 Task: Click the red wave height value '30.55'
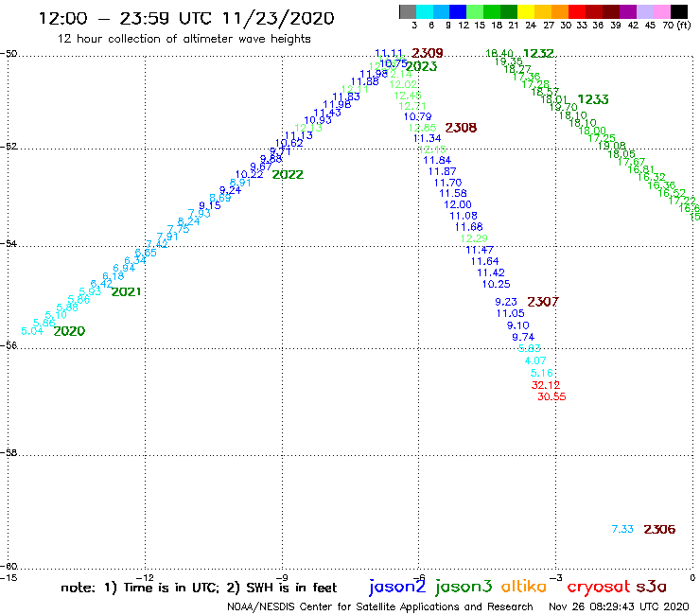point(551,396)
